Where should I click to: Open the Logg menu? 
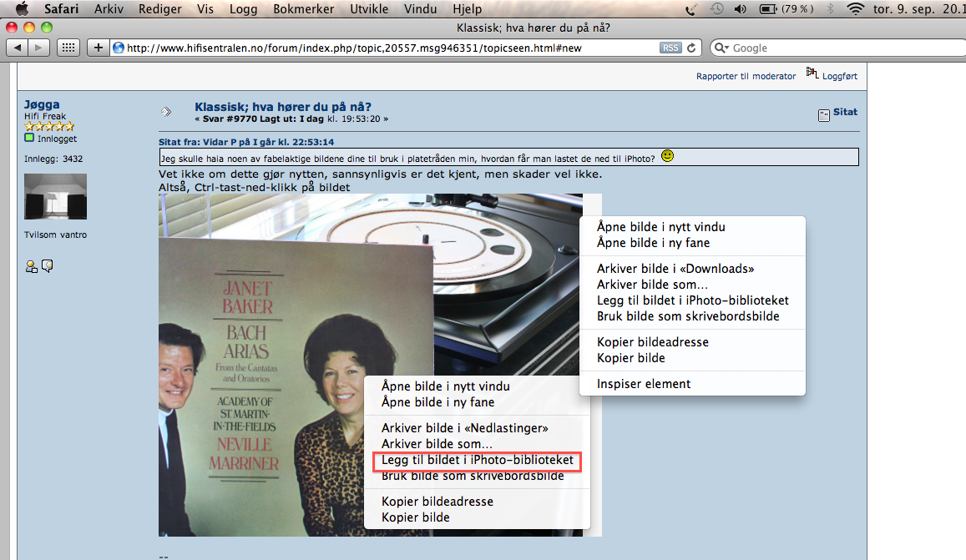click(243, 8)
